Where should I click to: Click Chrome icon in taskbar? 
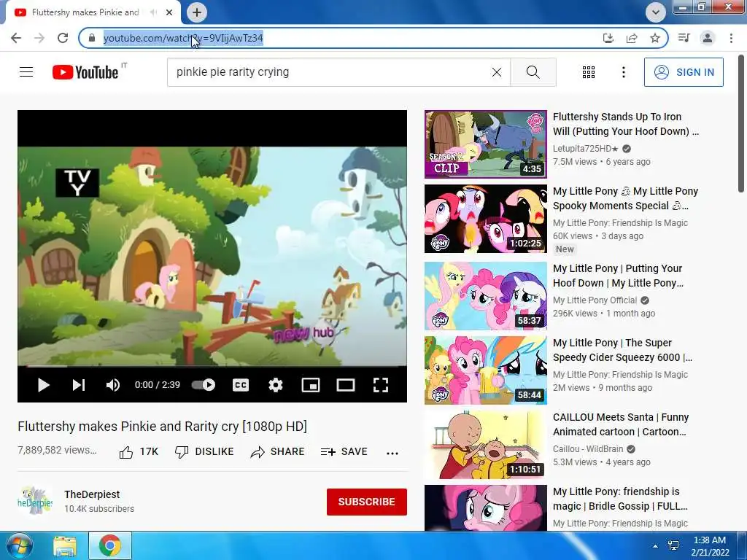[110, 545]
